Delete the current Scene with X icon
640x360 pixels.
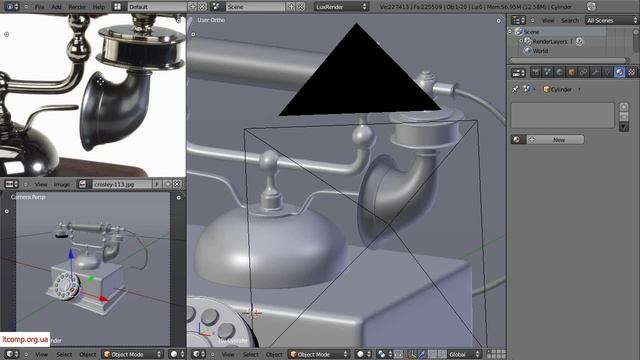tap(301, 7)
